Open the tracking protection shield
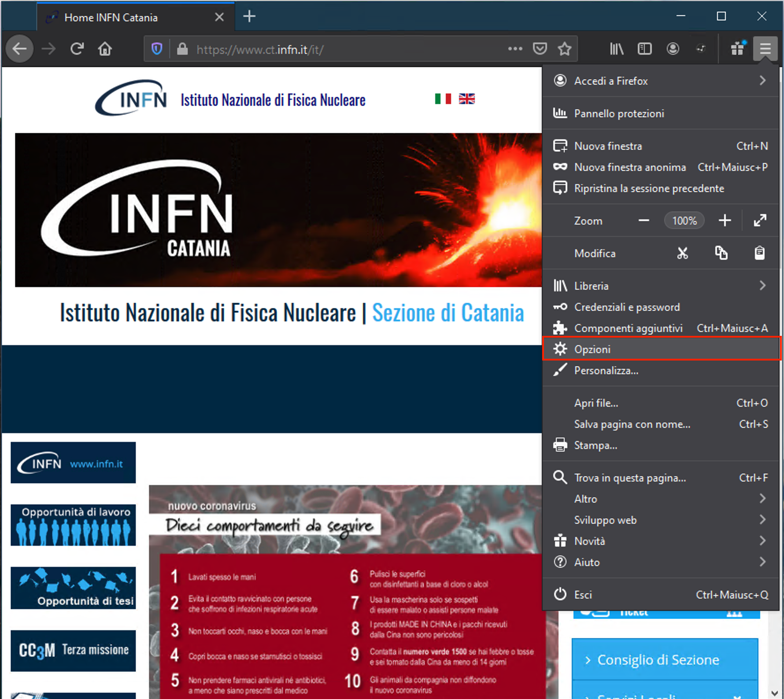The image size is (784, 699). tap(157, 49)
